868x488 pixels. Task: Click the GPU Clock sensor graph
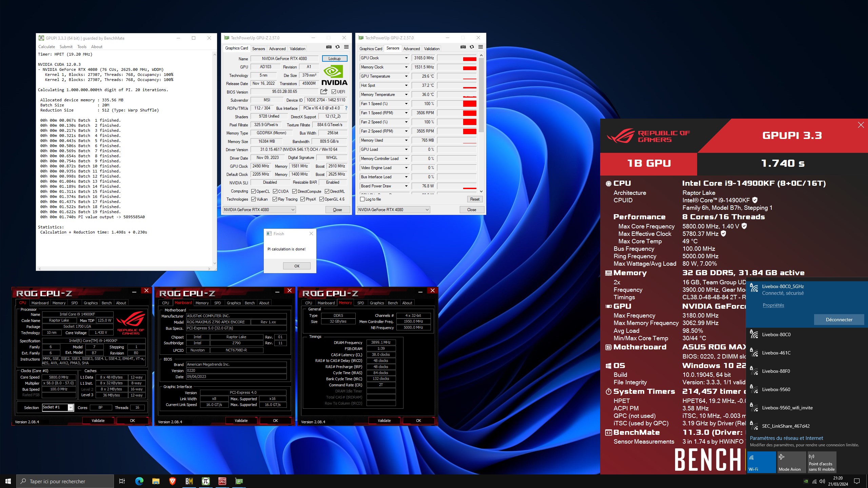[457, 58]
